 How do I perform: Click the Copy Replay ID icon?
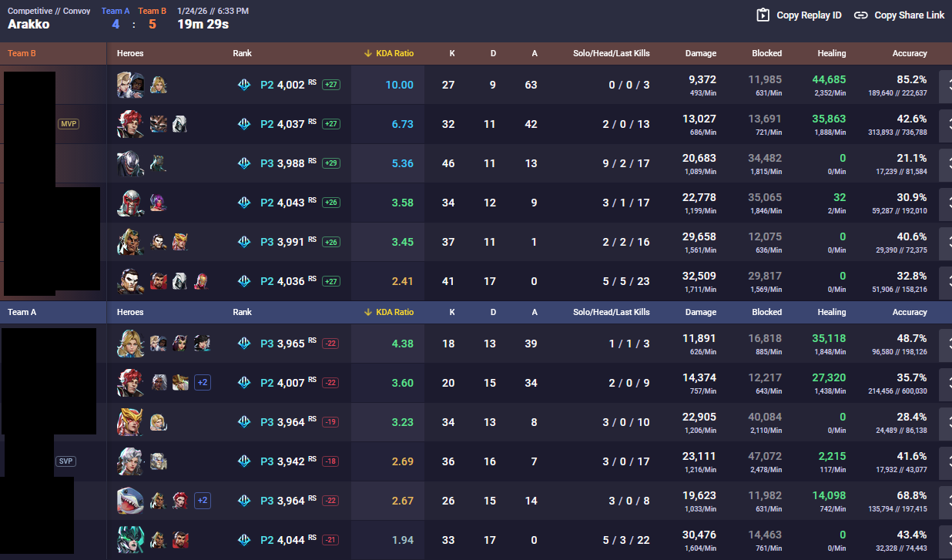pyautogui.click(x=763, y=15)
